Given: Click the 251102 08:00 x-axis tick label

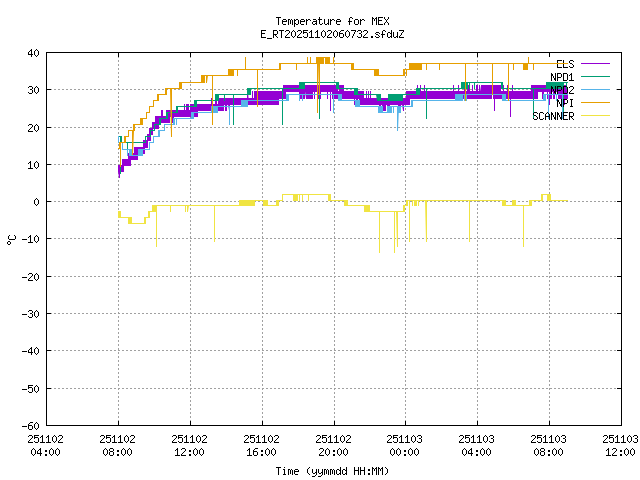Looking at the screenshot, I should coord(118,445).
